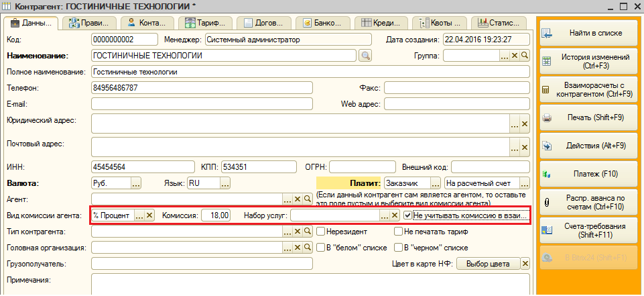
Task: Open Почтовый адрес ellipsis selector
Action: point(515,147)
